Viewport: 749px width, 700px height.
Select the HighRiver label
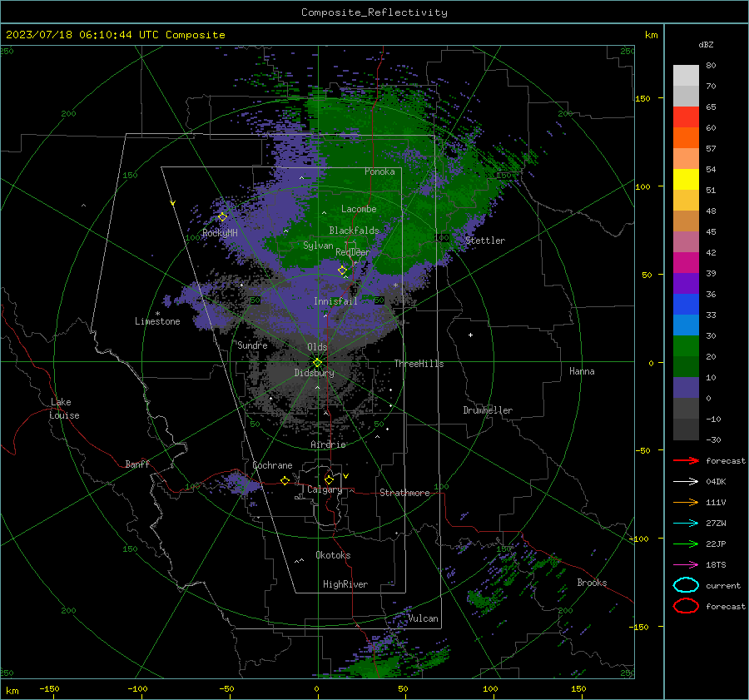click(345, 584)
